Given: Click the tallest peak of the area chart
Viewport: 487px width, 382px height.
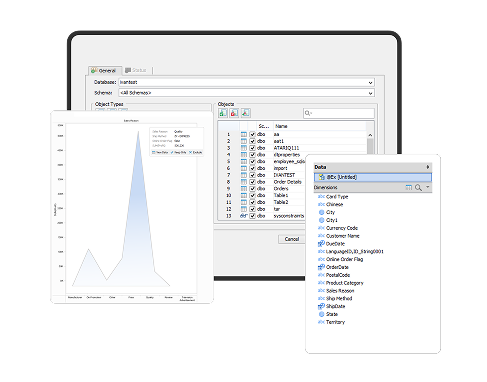Looking at the screenshot, I should (138, 132).
